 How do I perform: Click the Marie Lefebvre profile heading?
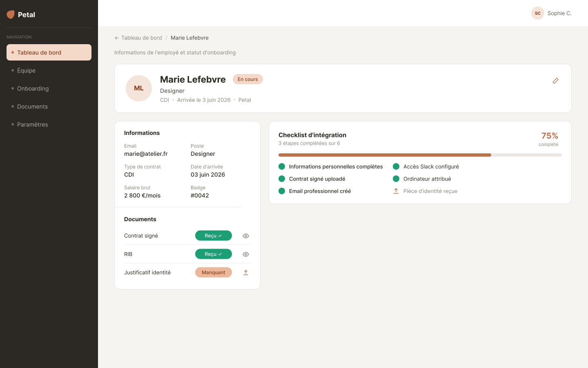tap(193, 79)
